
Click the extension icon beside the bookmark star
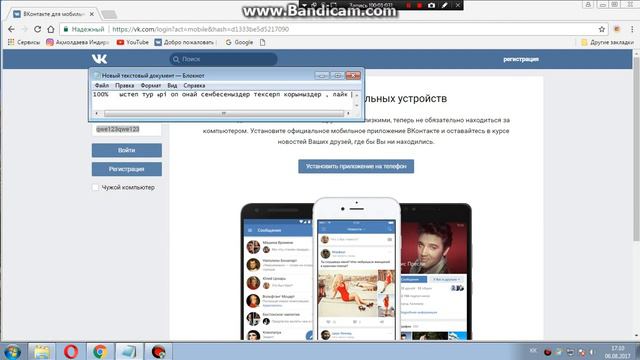pos(617,29)
